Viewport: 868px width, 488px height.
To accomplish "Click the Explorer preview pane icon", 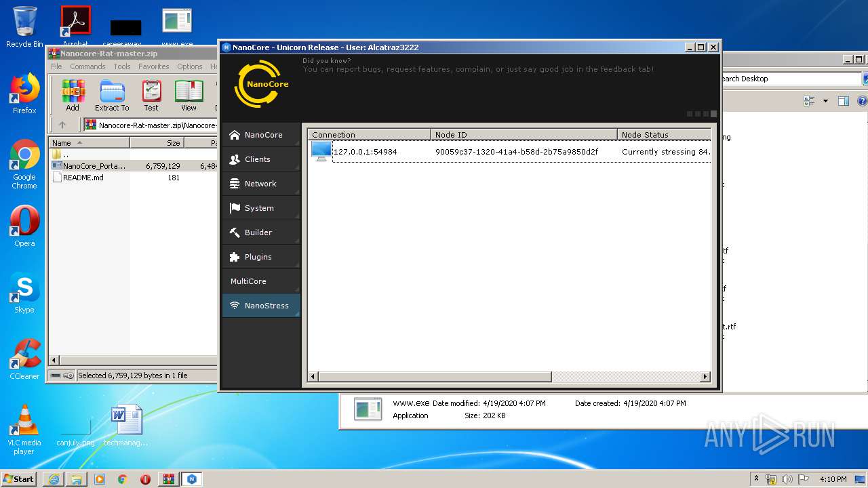I will click(x=844, y=101).
